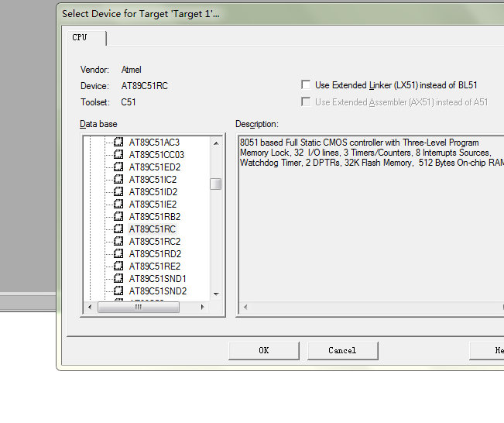The width and height of the screenshot is (504, 423).
Task: Select AT89C51RB2 from the list
Action: click(155, 216)
